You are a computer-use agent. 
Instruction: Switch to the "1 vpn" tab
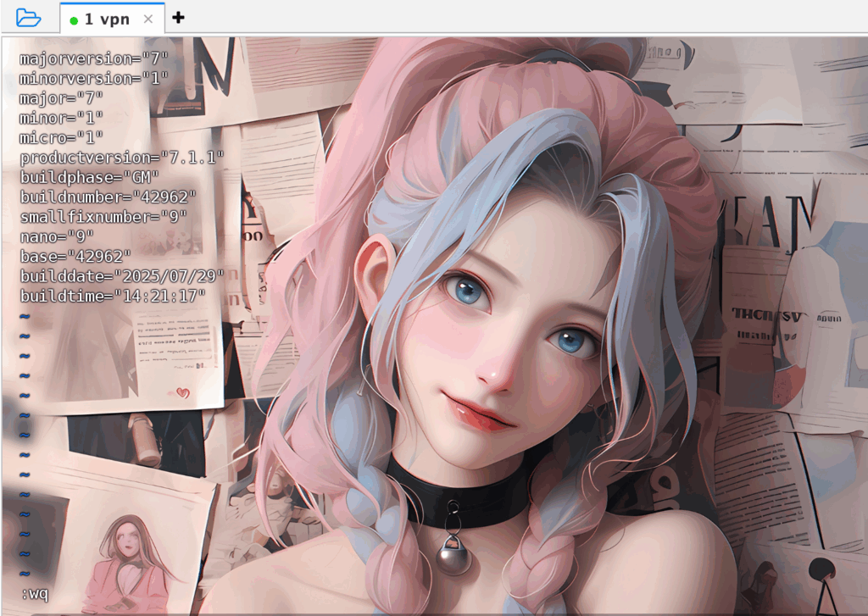[107, 19]
